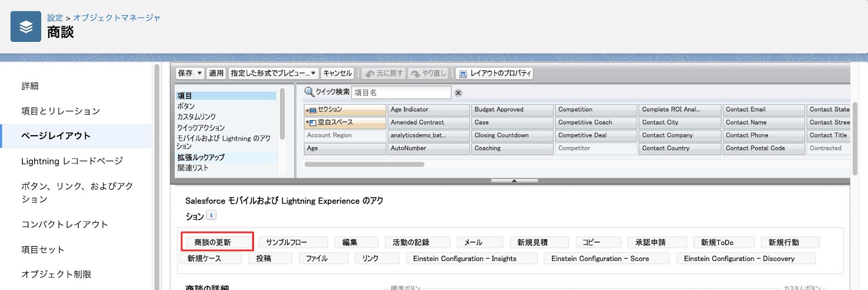868x290 pixels.
Task: Select the 空白スペース palette item
Action: pos(345,123)
